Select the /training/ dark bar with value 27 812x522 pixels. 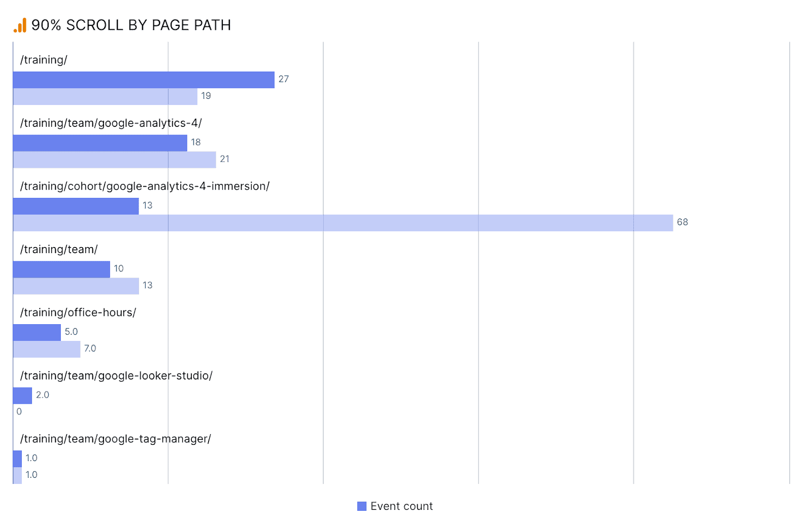[x=144, y=80]
